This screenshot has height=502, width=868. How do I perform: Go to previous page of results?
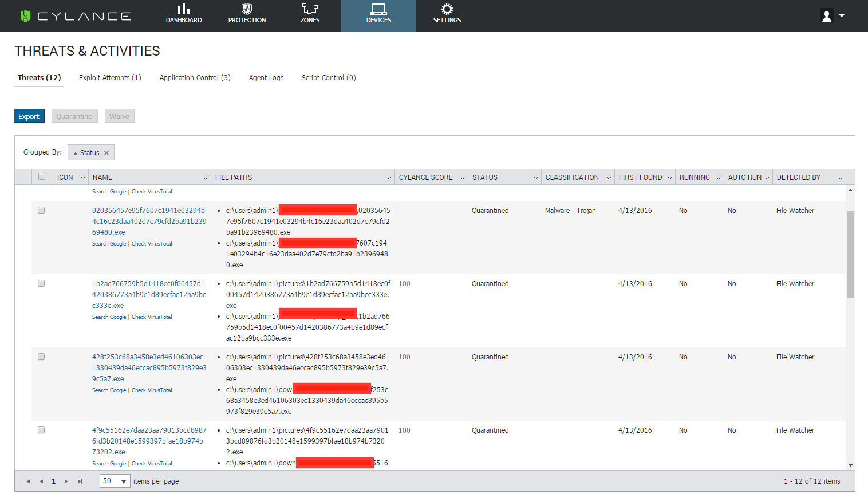(x=41, y=481)
